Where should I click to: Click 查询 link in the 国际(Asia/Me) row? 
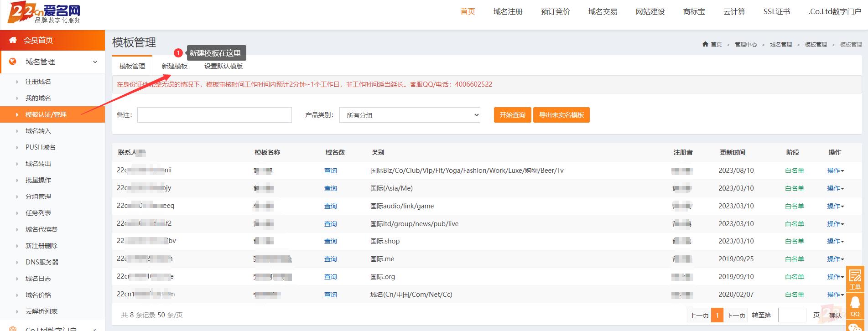pyautogui.click(x=330, y=188)
